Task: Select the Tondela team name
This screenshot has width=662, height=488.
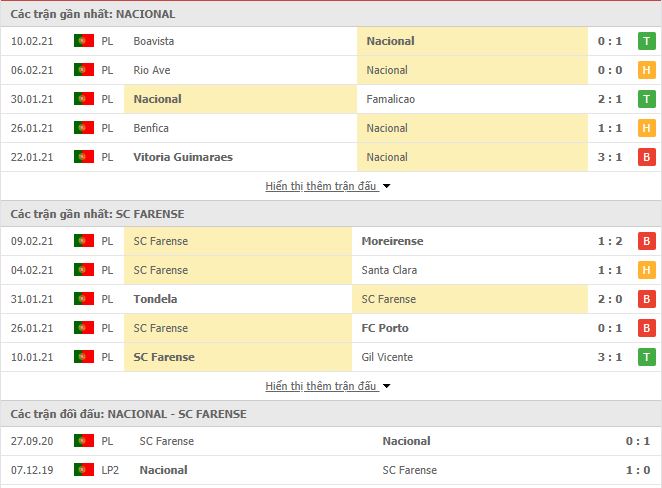Action: 155,299
